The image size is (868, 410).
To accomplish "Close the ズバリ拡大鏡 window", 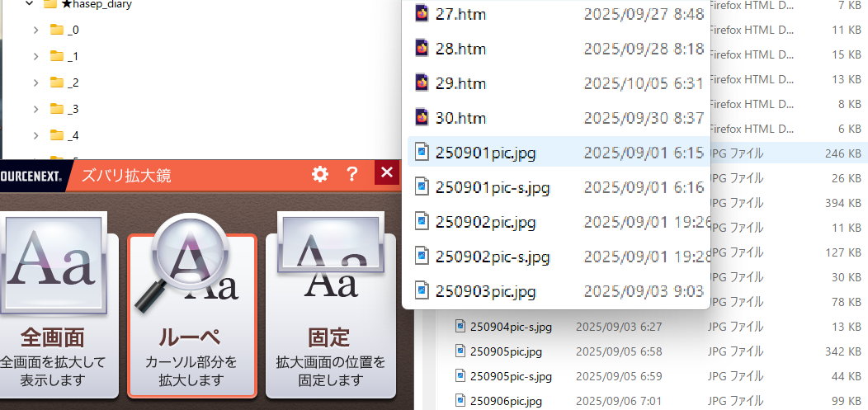I will [386, 173].
